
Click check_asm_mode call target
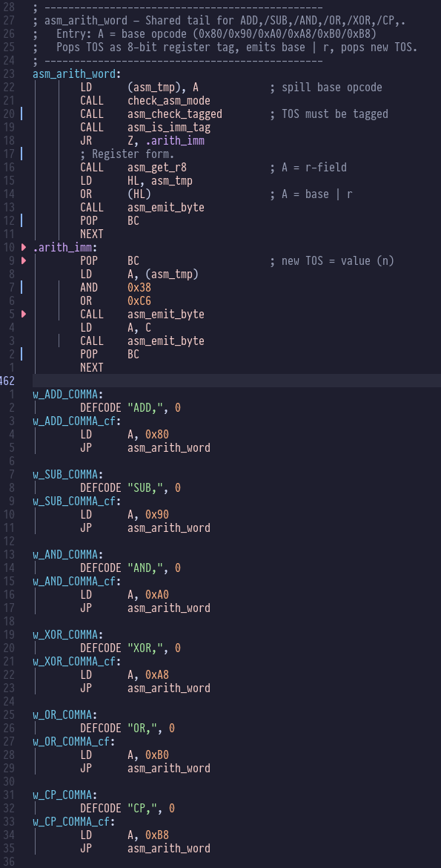click(x=169, y=101)
